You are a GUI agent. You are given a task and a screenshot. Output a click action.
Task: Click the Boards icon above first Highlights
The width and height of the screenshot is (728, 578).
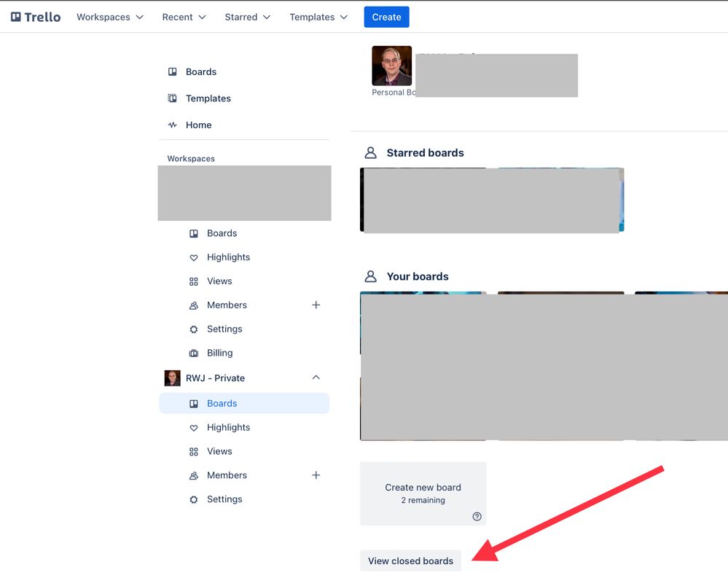[x=194, y=233]
